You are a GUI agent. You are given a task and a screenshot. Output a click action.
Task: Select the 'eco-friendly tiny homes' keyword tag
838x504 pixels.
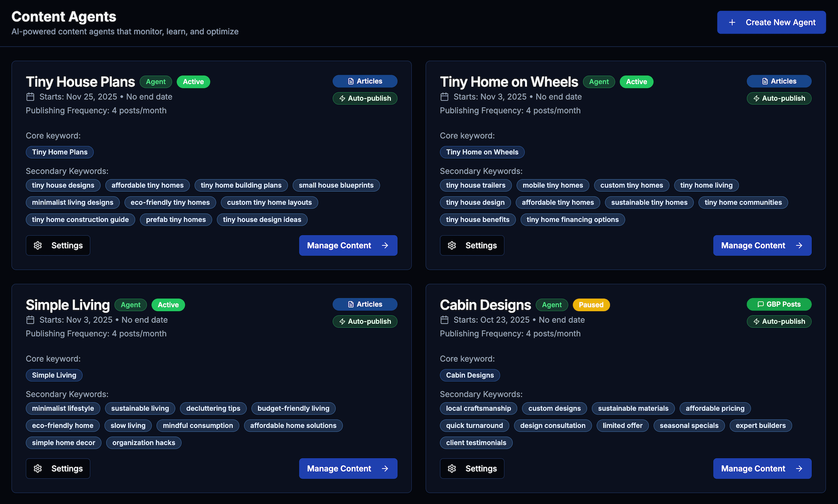point(170,202)
